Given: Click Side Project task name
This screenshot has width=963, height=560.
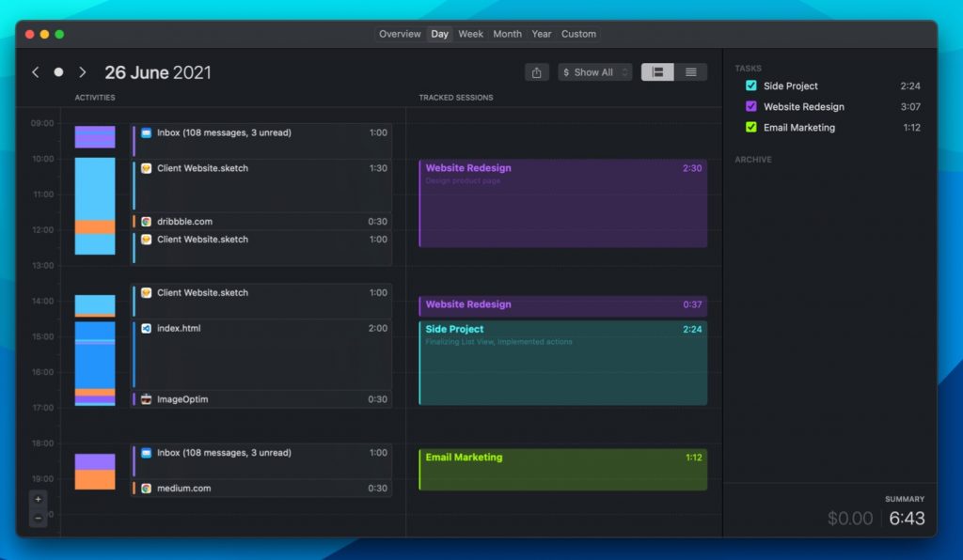Looking at the screenshot, I should click(x=790, y=86).
